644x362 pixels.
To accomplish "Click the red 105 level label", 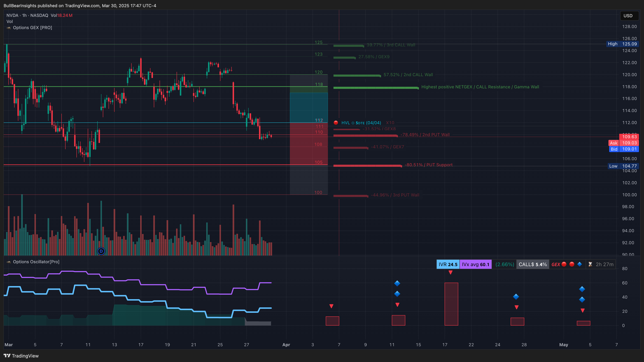I will (x=318, y=162).
